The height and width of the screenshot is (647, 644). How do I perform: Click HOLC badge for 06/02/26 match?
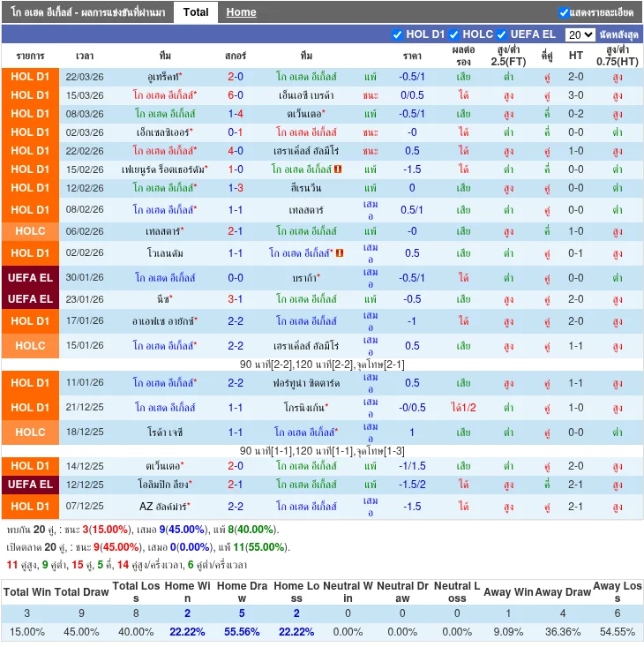30,231
